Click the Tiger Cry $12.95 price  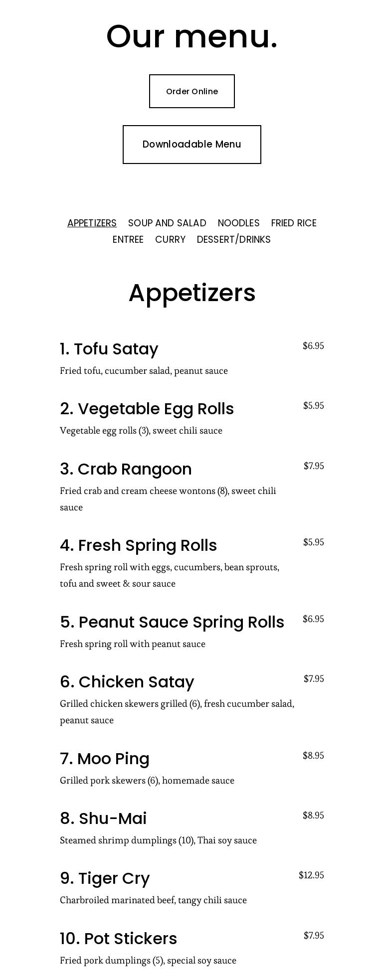[x=311, y=875]
